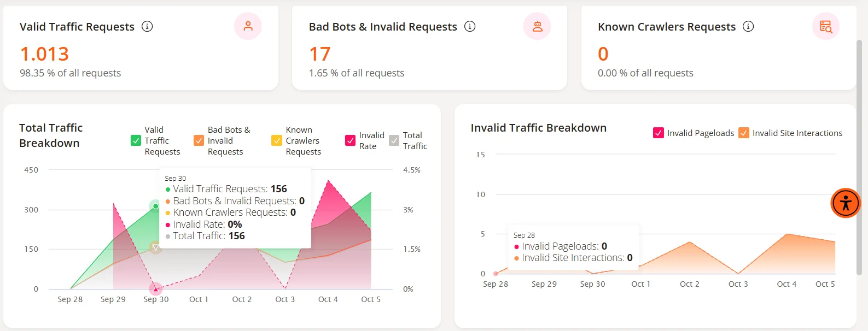Image resolution: width=868 pixels, height=331 pixels.
Task: Click the user icon in Valid Traffic card
Action: (x=248, y=26)
